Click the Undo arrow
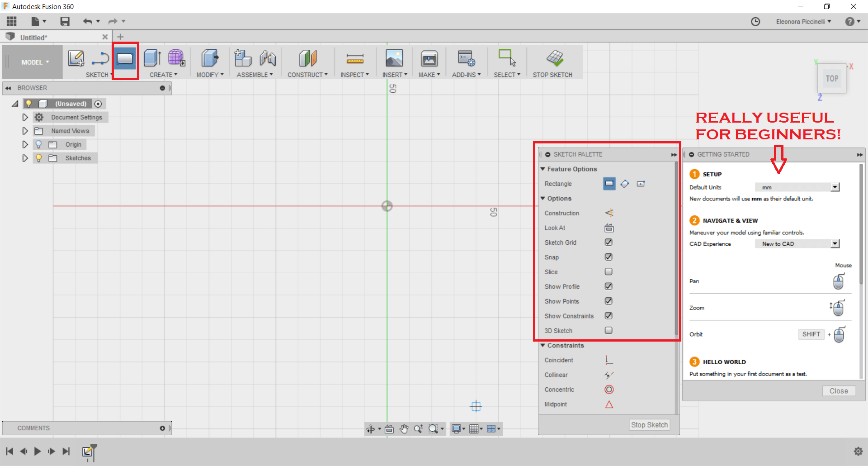This screenshot has height=466, width=868. click(88, 21)
